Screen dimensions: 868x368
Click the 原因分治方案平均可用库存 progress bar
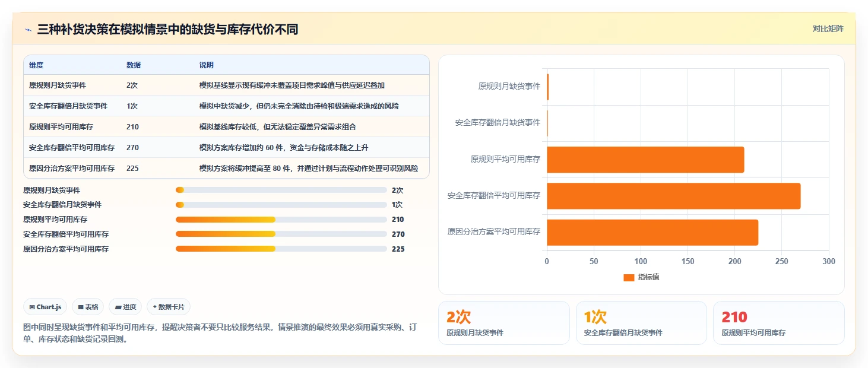(x=281, y=249)
